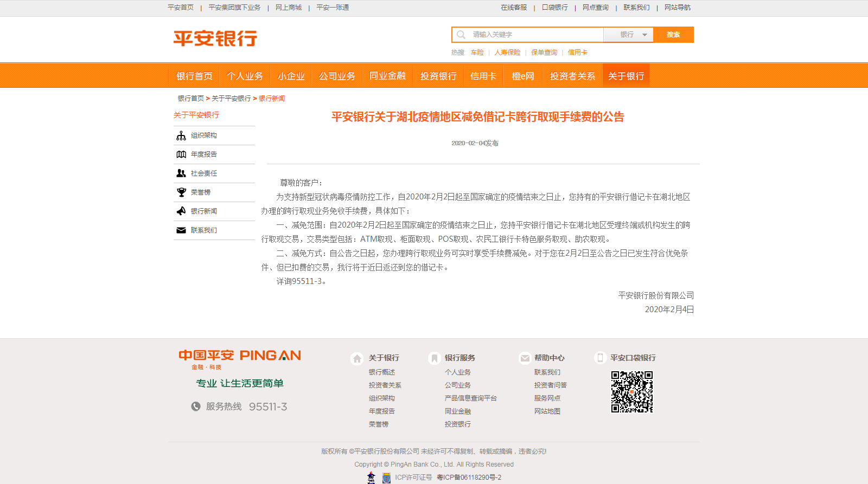The image size is (868, 484).
Task: Click the 银行新闻 megaphone icon
Action: tap(181, 211)
